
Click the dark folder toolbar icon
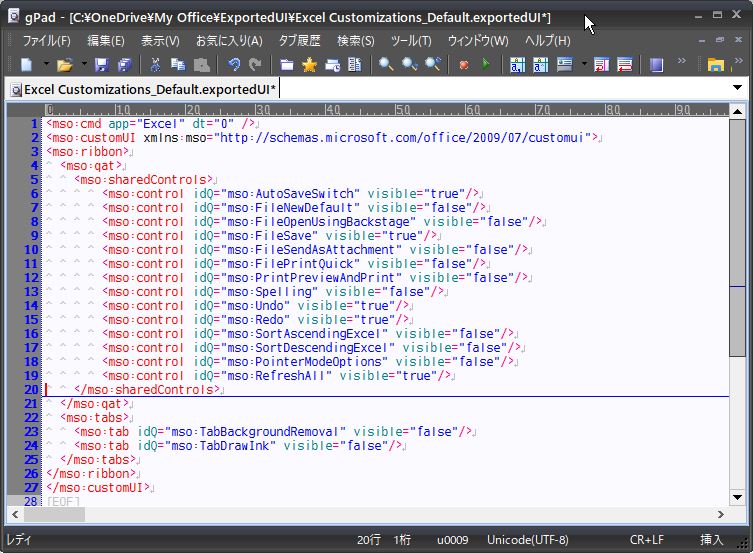tap(287, 64)
